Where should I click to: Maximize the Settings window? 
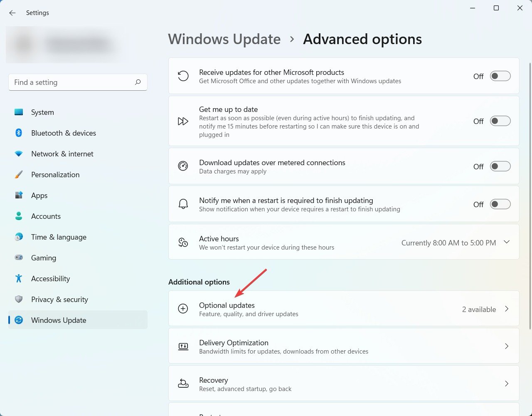[496, 8]
